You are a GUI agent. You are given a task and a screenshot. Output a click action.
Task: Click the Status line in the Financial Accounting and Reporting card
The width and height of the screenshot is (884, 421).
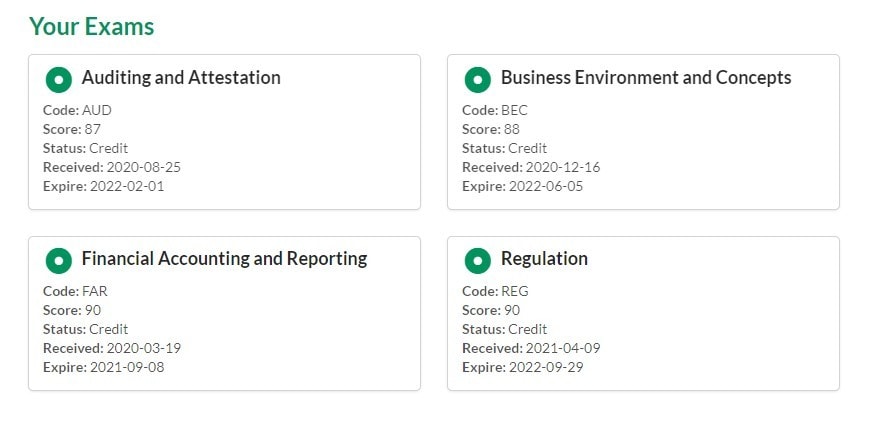85,329
